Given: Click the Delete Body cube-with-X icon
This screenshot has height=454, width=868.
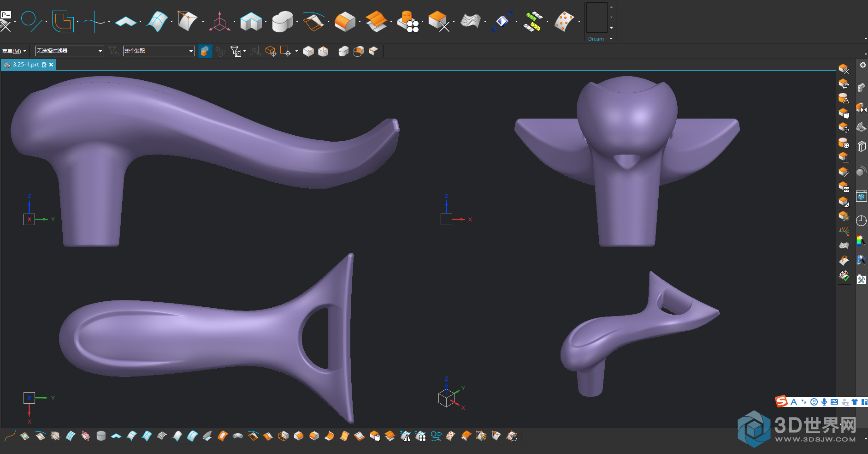Looking at the screenshot, I should (x=438, y=21).
